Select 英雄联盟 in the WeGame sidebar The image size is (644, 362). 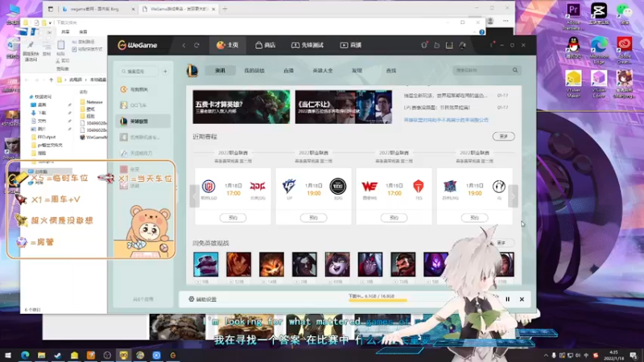pos(143,121)
